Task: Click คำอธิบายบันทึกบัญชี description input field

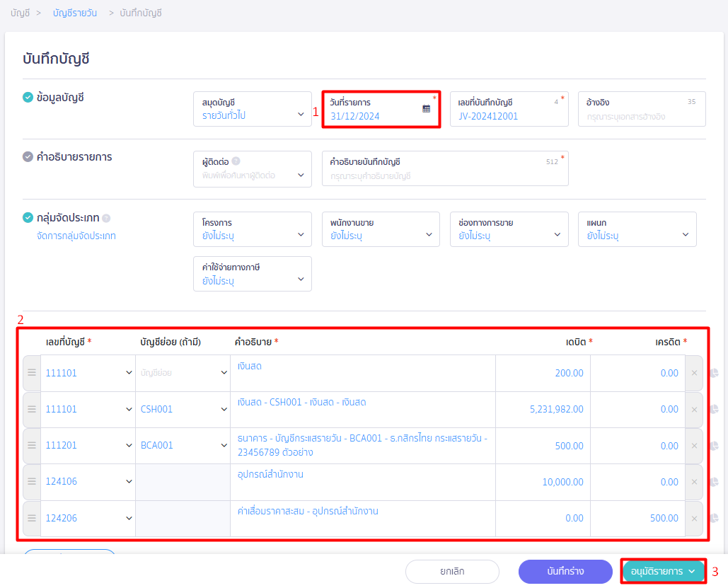Action: 444,175
